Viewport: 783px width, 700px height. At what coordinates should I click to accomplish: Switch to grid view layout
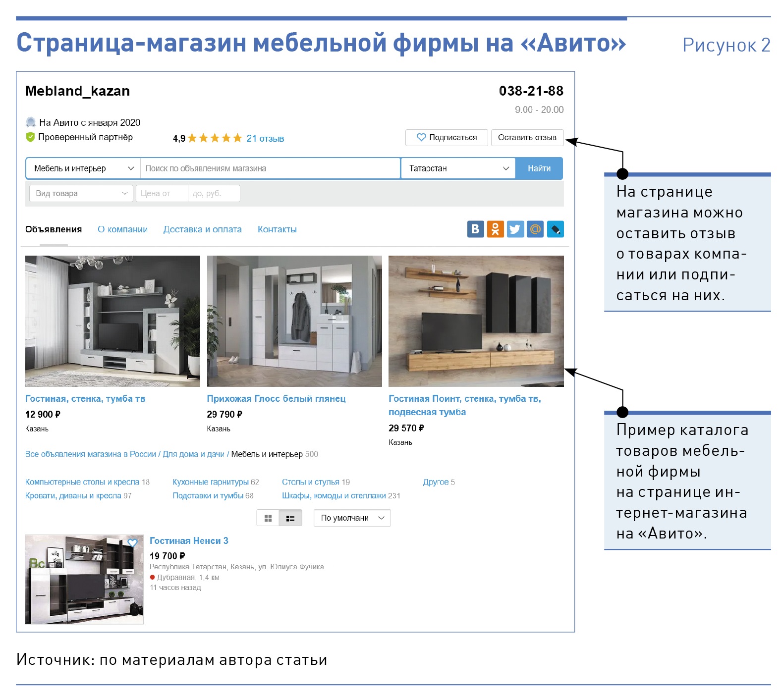click(x=268, y=518)
